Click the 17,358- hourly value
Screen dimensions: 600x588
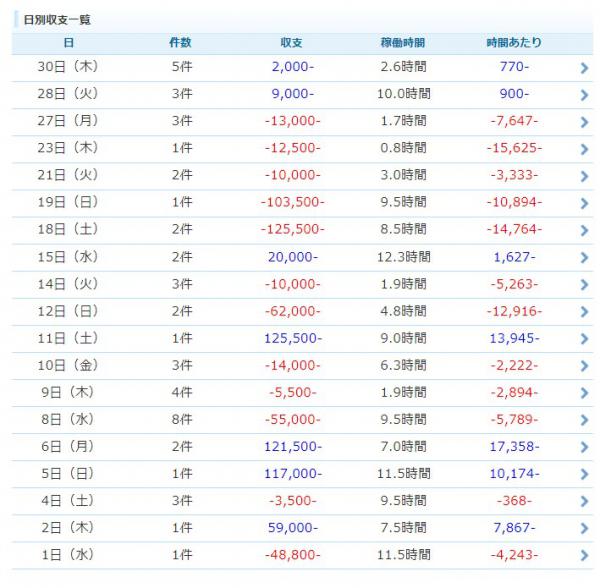pyautogui.click(x=515, y=447)
